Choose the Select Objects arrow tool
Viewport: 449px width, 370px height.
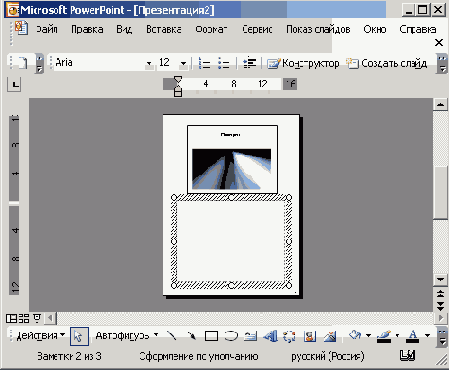click(79, 336)
